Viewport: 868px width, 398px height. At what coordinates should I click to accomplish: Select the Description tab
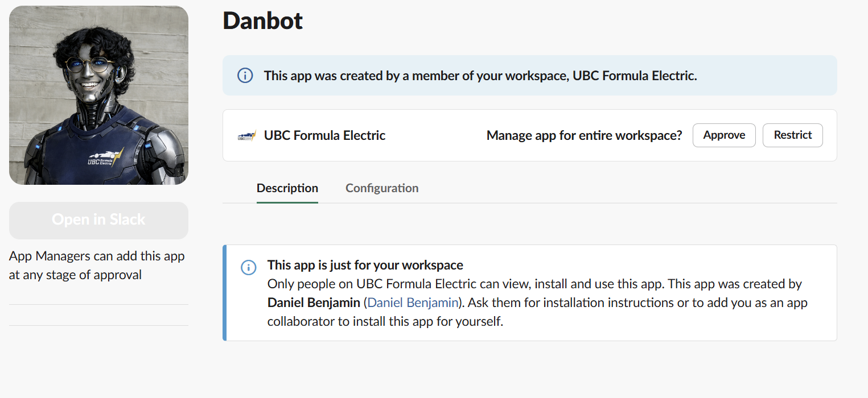click(x=287, y=188)
